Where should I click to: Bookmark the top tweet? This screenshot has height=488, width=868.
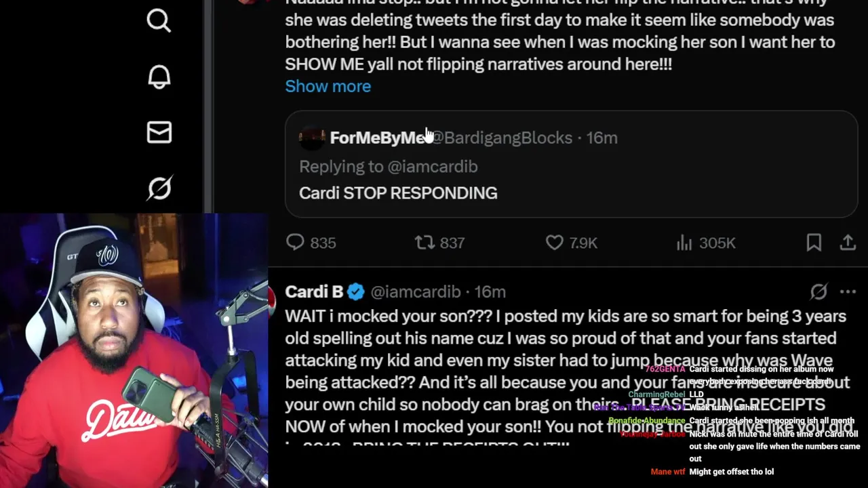(814, 243)
